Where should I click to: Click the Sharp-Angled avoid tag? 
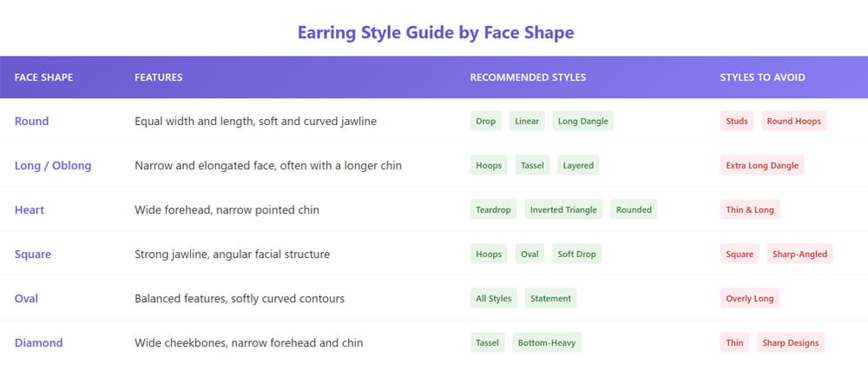[799, 254]
